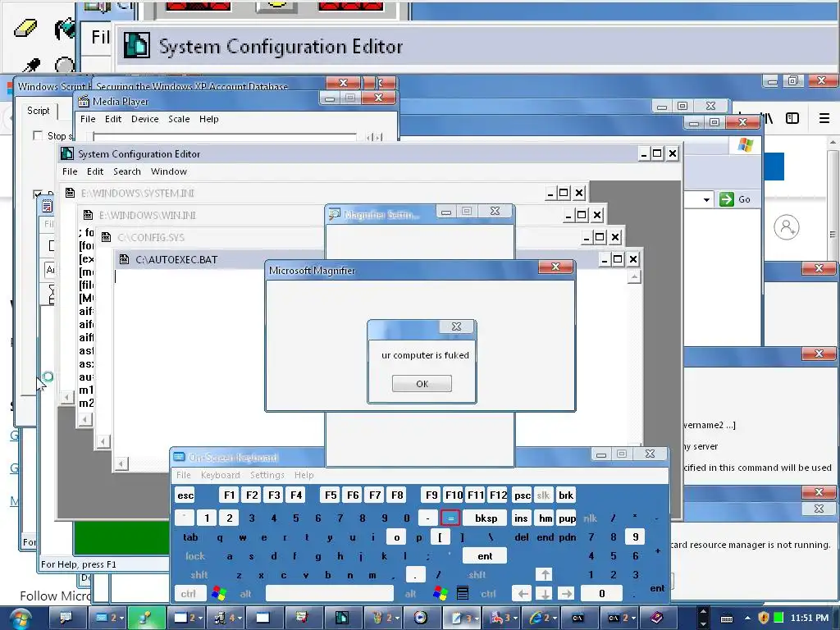Click the F12 key on On-Screen Keyboard

tap(498, 495)
